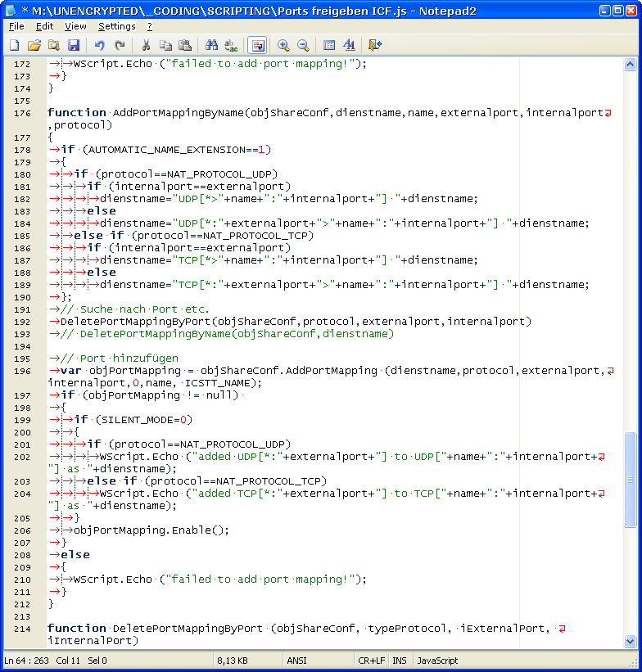Image resolution: width=642 pixels, height=672 pixels.
Task: Copy selection using the toolbar icon
Action: coord(165,45)
